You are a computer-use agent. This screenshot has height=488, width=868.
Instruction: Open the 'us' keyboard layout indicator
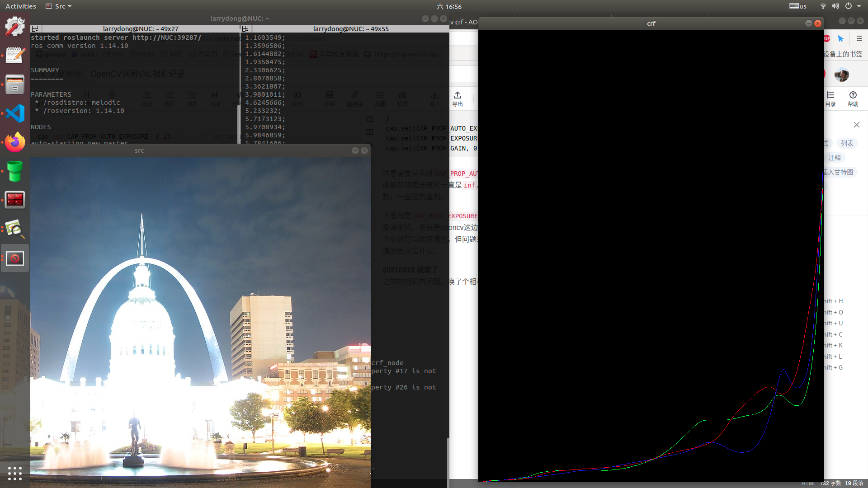pyautogui.click(x=798, y=6)
